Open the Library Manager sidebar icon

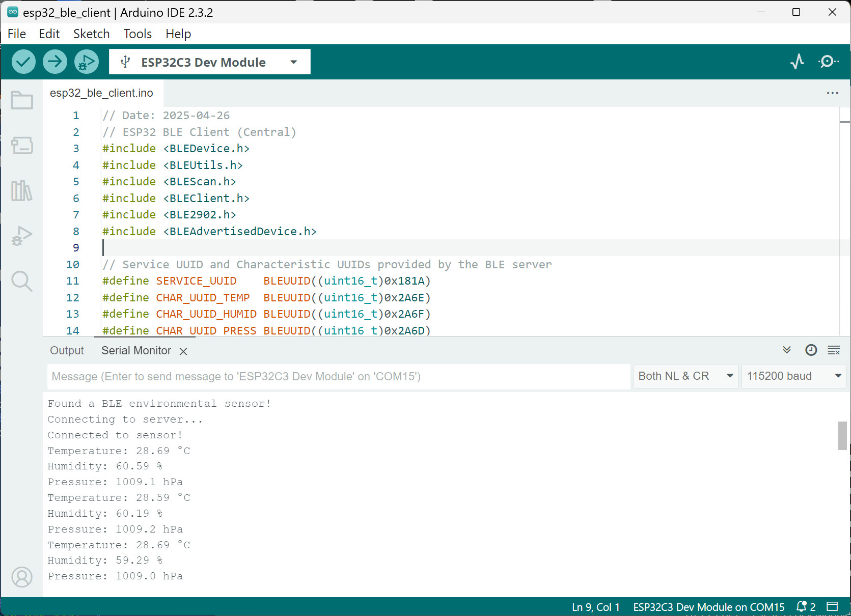pos(22,191)
